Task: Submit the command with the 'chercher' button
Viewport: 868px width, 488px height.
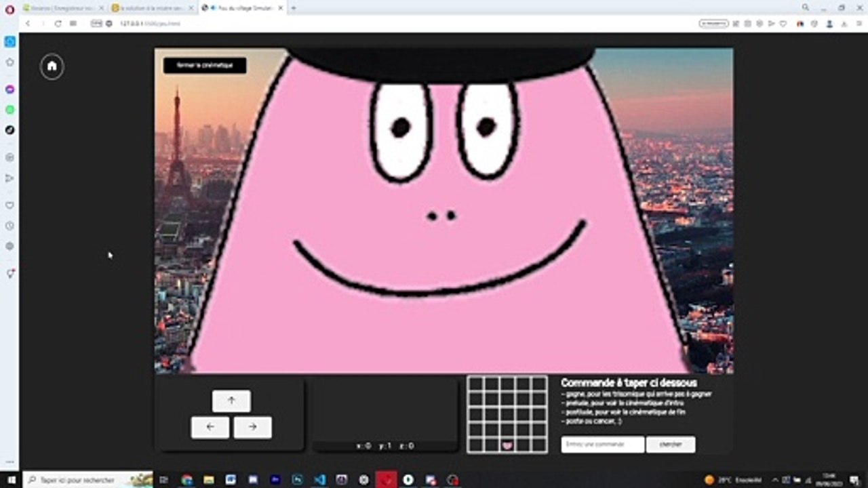Action: 671,445
